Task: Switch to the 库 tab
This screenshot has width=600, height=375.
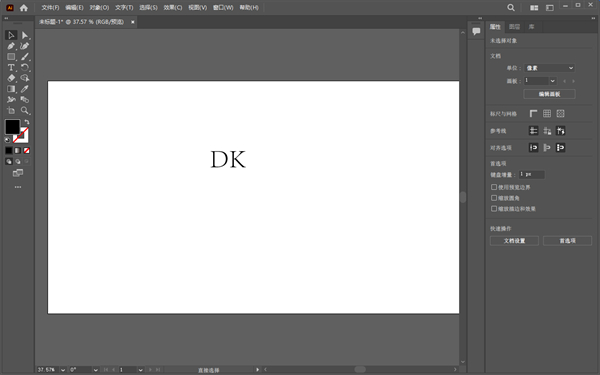Action: tap(532, 27)
